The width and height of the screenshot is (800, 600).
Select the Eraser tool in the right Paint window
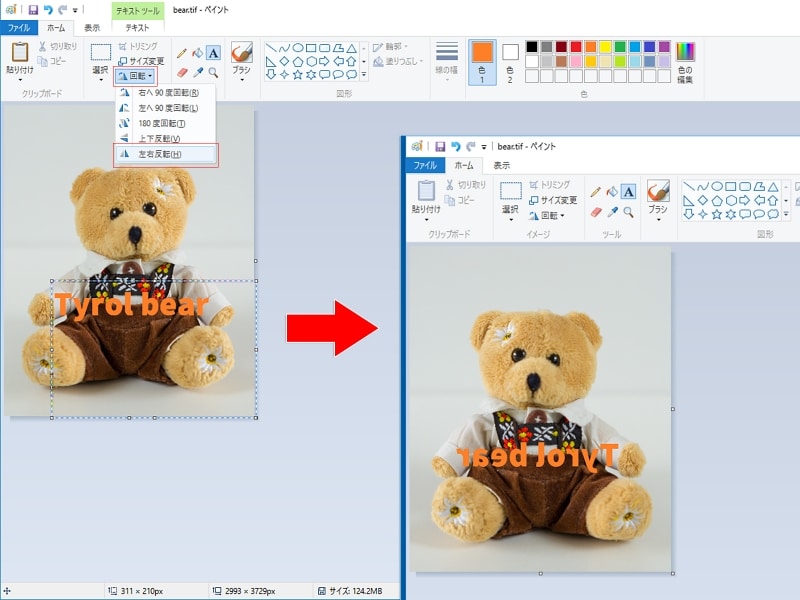(x=596, y=212)
